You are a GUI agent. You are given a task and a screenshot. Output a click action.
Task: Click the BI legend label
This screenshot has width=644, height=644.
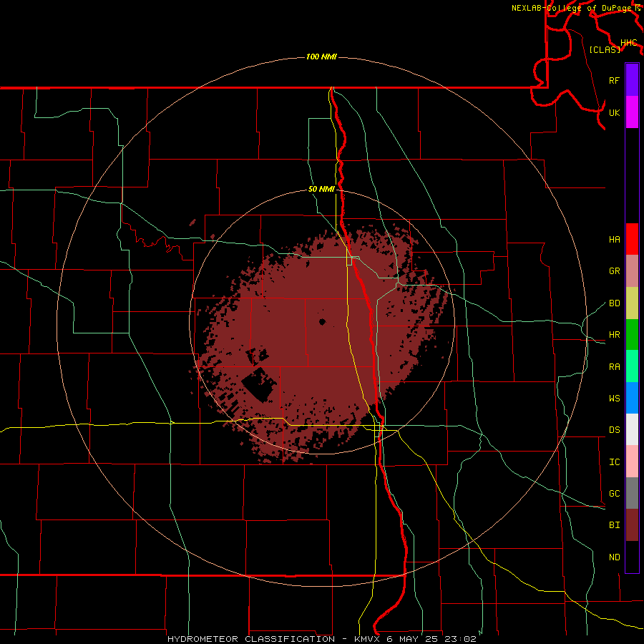click(x=614, y=525)
